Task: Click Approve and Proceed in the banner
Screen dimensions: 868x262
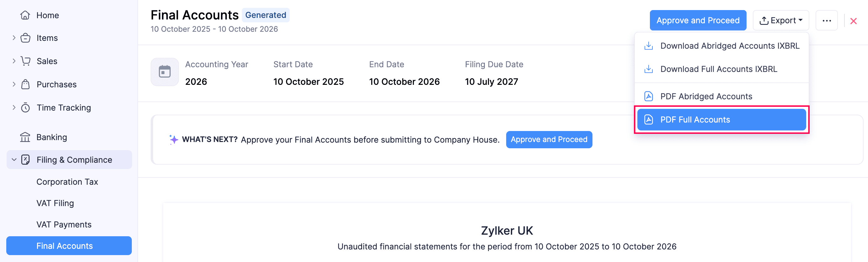Action: pyautogui.click(x=549, y=139)
